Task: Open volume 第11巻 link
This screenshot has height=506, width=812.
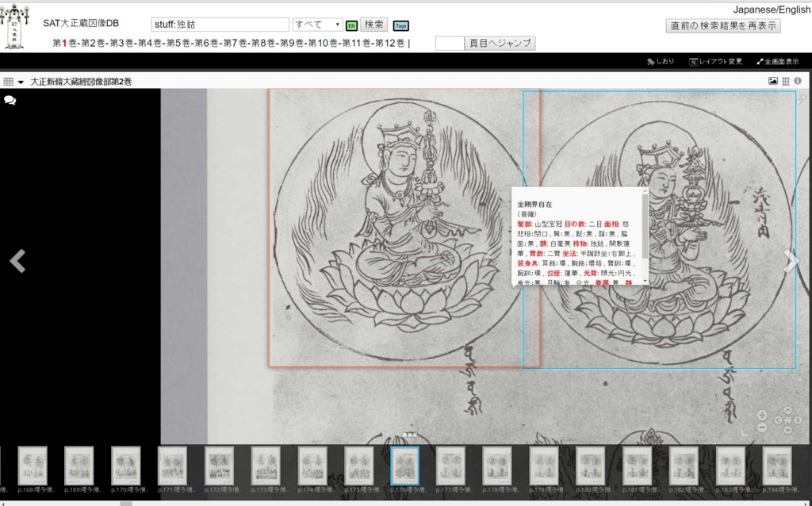Action: point(356,43)
